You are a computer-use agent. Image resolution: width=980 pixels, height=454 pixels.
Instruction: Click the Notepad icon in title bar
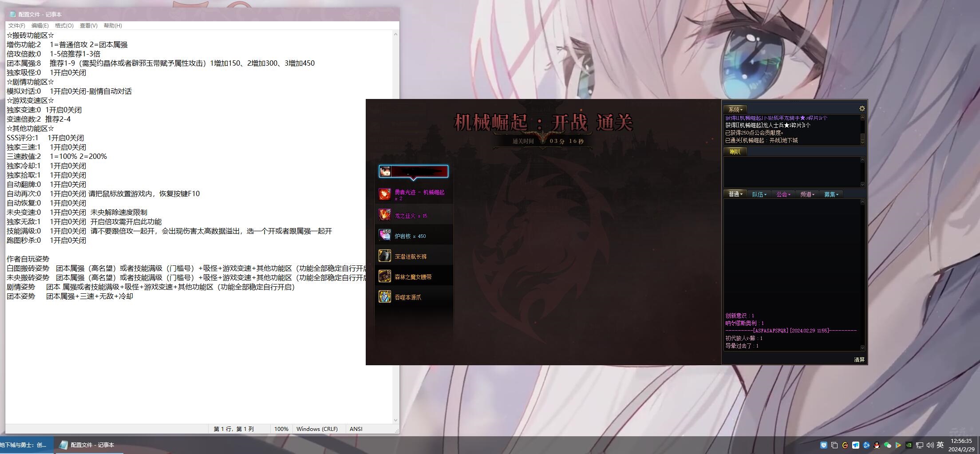pos(12,14)
